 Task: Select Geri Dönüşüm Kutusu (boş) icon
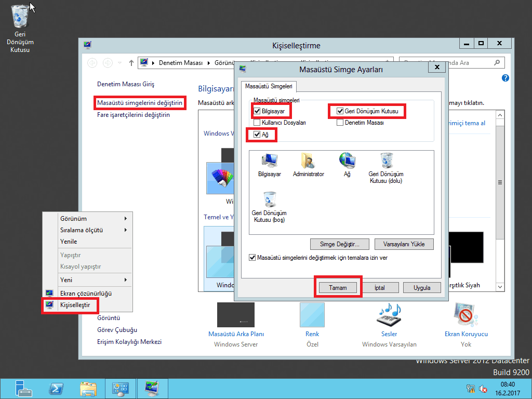(x=269, y=201)
